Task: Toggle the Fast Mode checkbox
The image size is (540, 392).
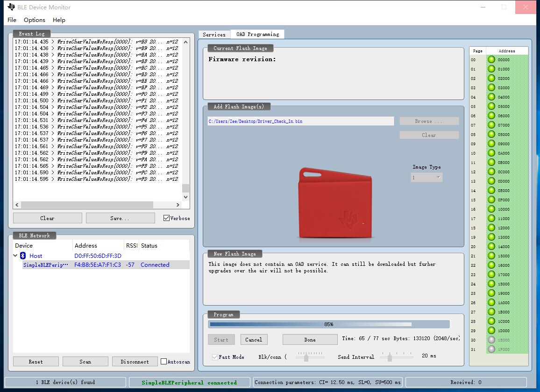Action: coord(215,357)
